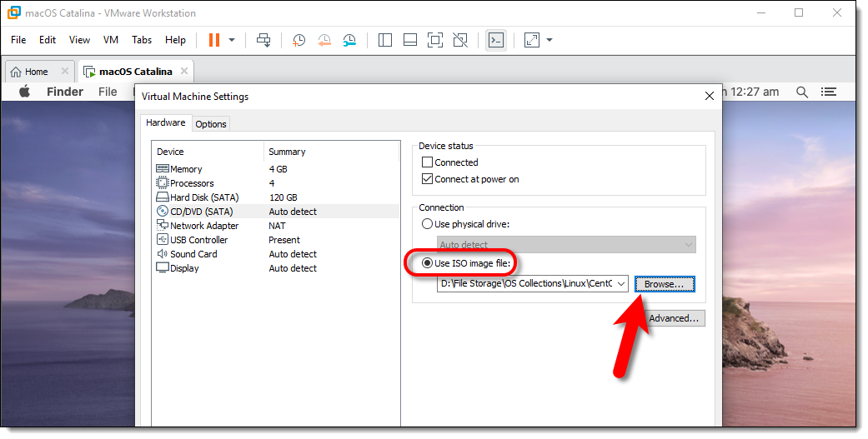Open the Help menu
The height and width of the screenshot is (439, 868).
click(x=175, y=40)
